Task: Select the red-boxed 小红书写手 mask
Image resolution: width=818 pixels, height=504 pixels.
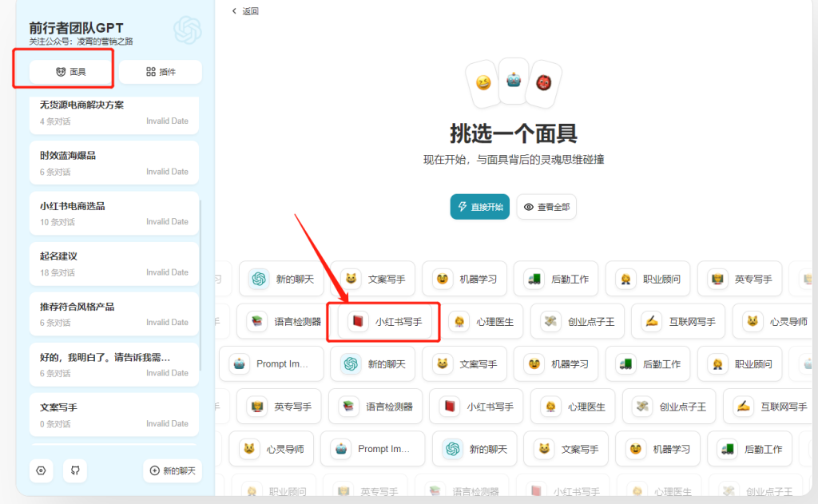Action: click(x=383, y=322)
